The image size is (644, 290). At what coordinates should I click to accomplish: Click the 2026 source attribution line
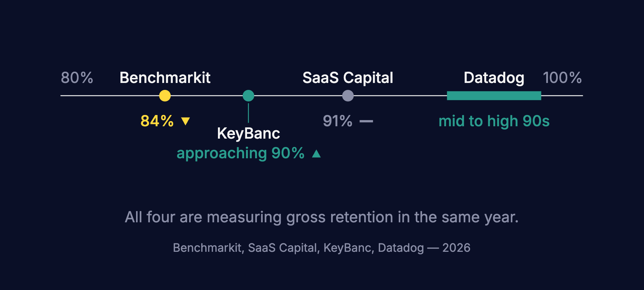click(x=322, y=248)
